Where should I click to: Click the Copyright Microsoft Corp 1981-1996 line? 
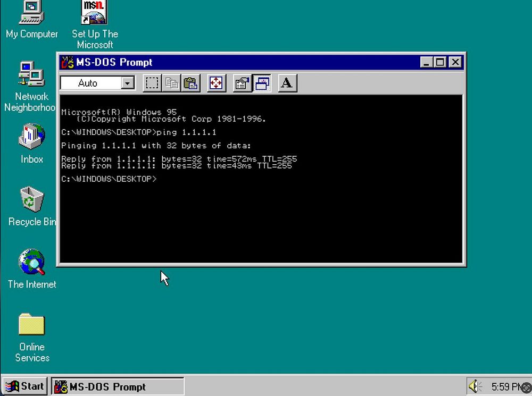[171, 119]
